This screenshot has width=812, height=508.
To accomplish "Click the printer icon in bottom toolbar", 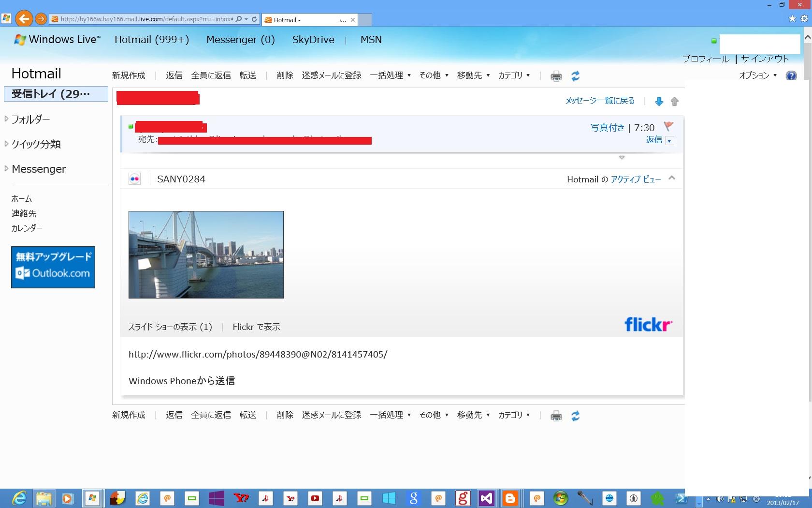I will coord(556,416).
